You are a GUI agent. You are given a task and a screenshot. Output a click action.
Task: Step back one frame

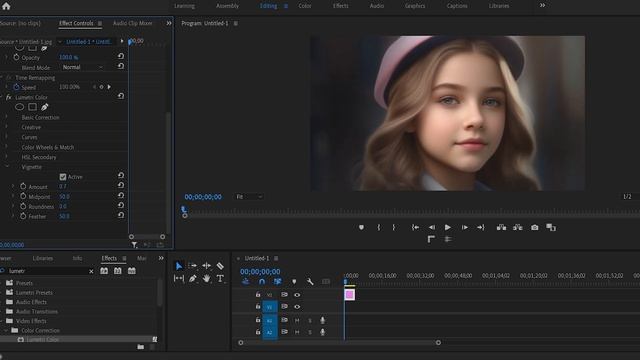[431, 227]
